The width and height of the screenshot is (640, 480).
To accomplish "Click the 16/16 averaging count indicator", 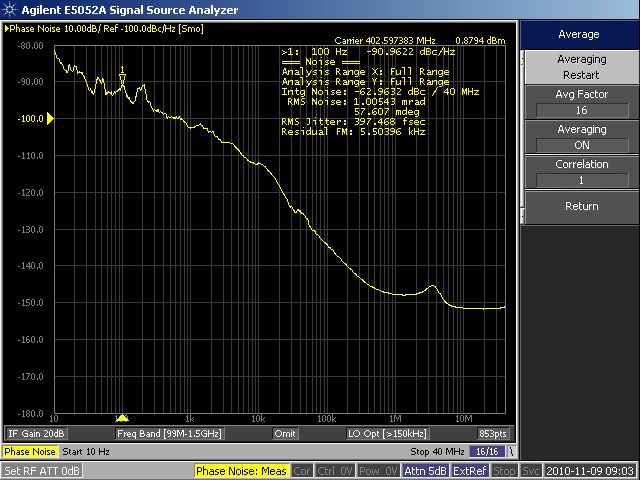I will (x=487, y=452).
